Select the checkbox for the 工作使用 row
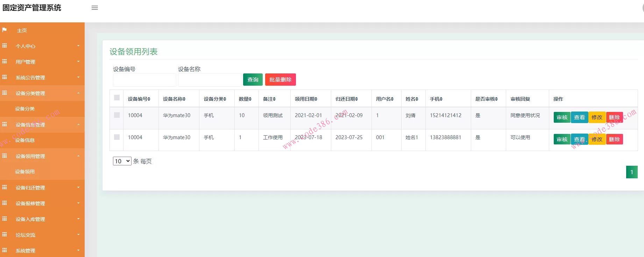This screenshot has width=644, height=257. click(117, 137)
